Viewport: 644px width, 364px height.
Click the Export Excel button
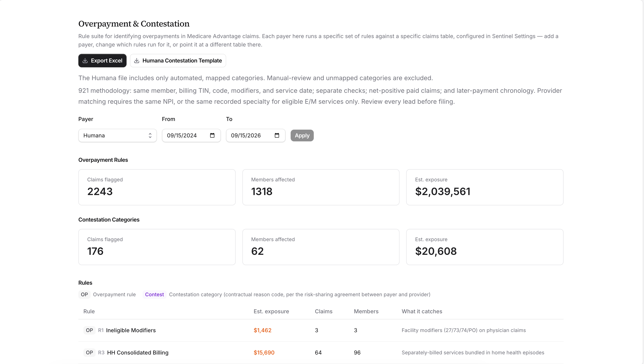[x=102, y=61]
